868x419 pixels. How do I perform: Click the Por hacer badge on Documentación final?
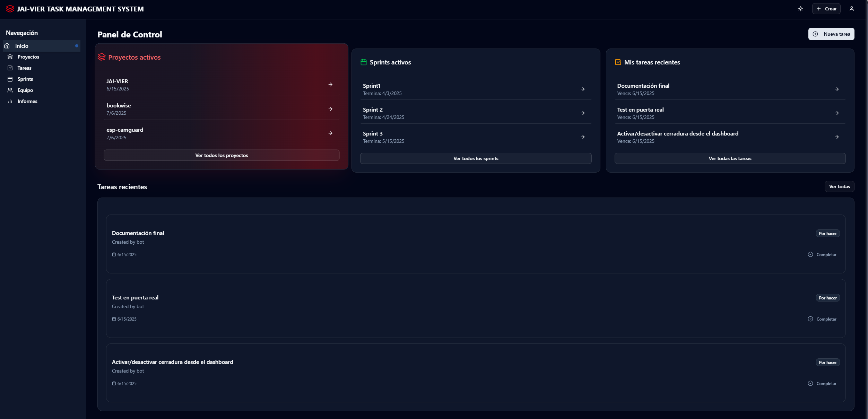click(x=827, y=233)
